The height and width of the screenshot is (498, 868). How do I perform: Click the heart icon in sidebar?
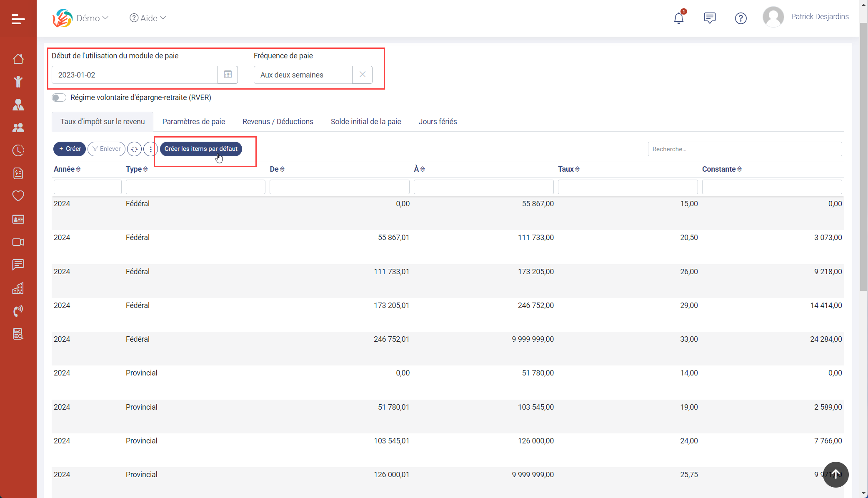pos(18,195)
